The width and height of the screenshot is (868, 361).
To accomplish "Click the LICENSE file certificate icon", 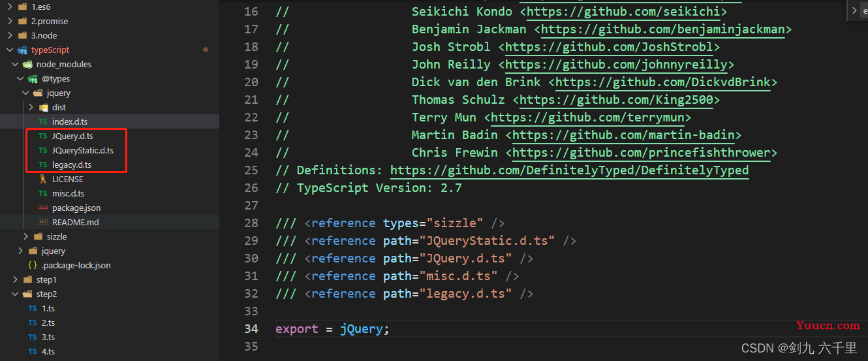I will tap(43, 179).
